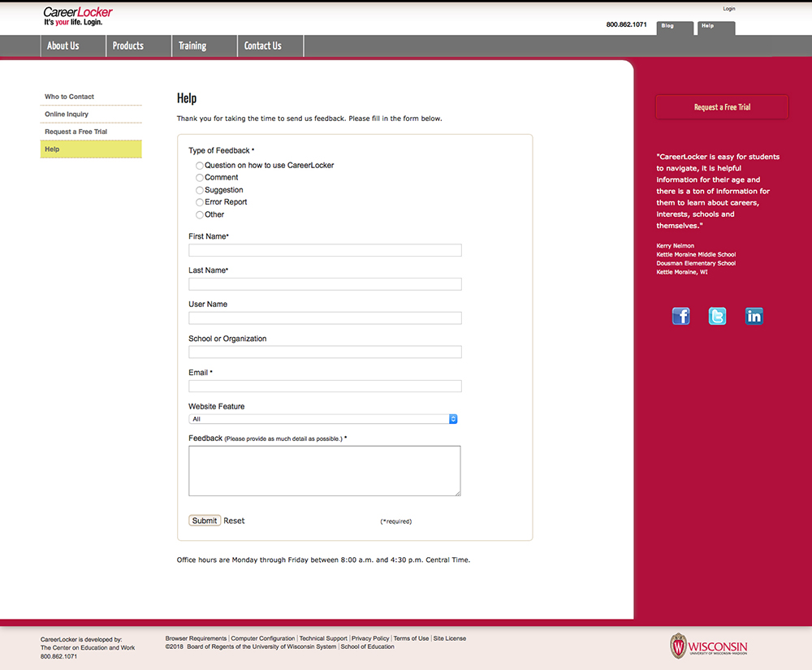
Task: Focus the Last Name field
Action: pos(326,284)
